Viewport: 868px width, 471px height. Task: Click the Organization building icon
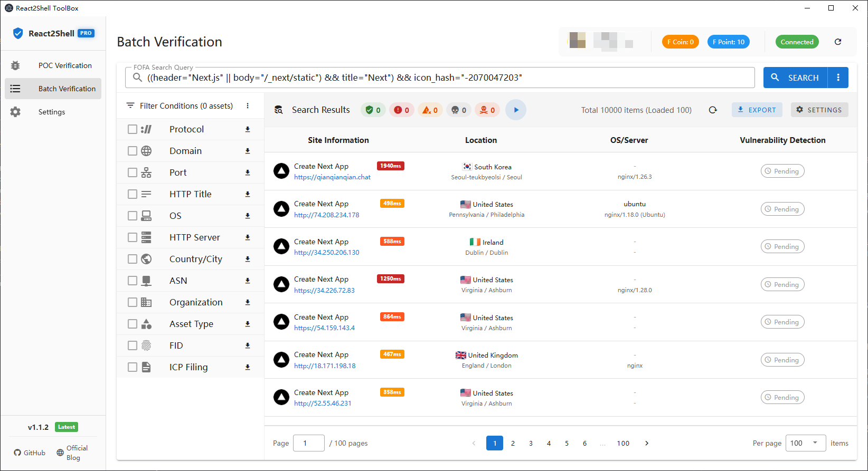point(146,302)
